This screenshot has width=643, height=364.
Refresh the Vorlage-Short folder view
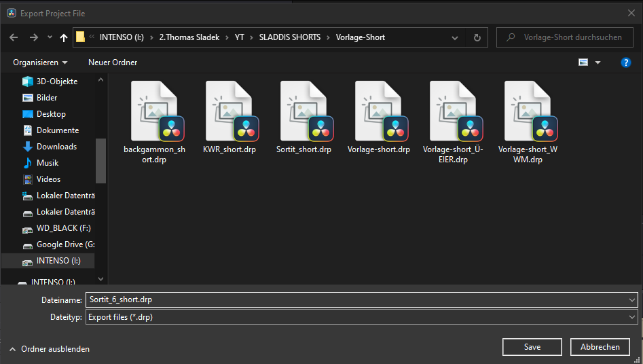tap(477, 37)
